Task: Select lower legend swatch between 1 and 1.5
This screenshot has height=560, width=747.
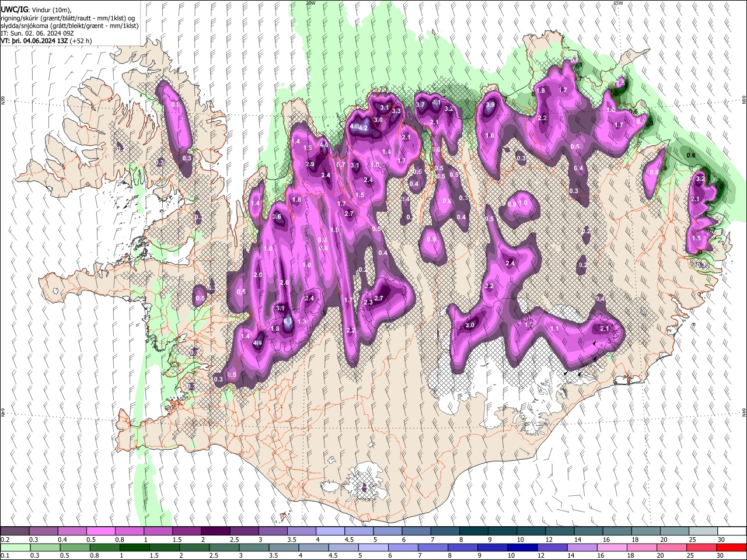Action: [135, 547]
